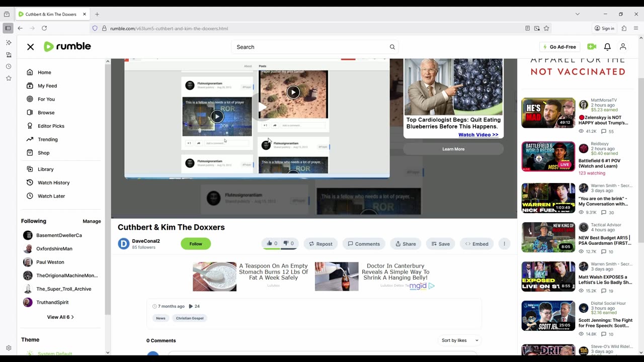The image size is (644, 362).
Task: Close the Cuthbert & Kim tab
Action: point(85,14)
